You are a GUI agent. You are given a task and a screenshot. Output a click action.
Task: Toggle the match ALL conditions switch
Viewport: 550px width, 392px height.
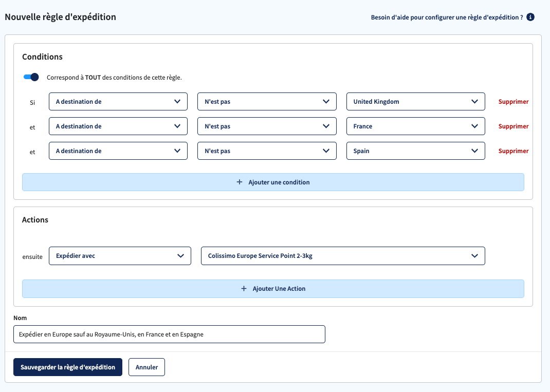click(31, 77)
